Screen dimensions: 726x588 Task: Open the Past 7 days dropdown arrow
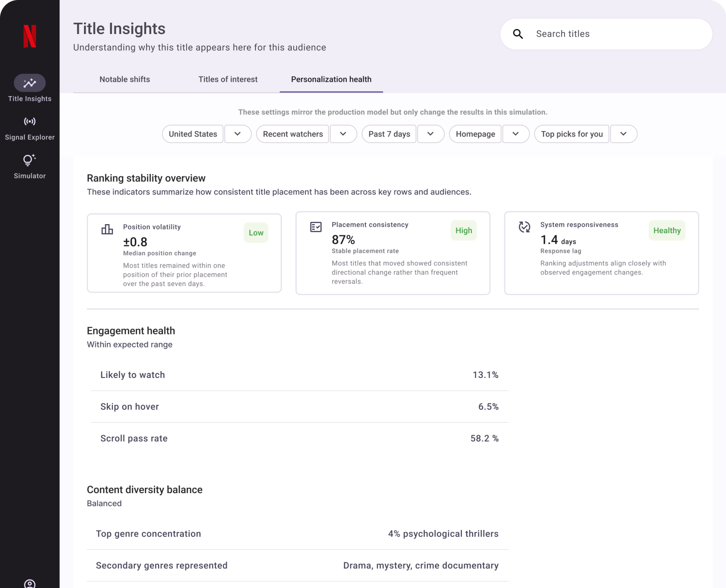[431, 134]
